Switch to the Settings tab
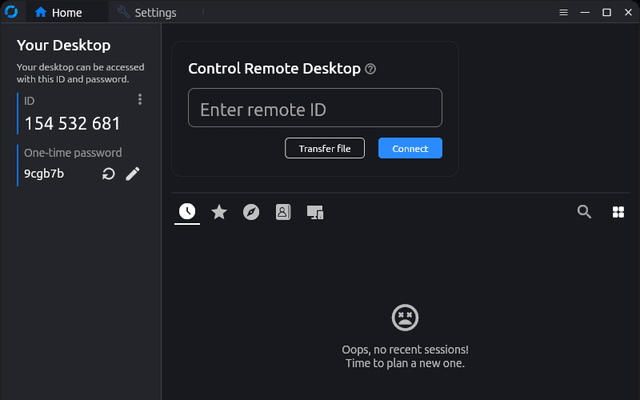 coord(147,13)
